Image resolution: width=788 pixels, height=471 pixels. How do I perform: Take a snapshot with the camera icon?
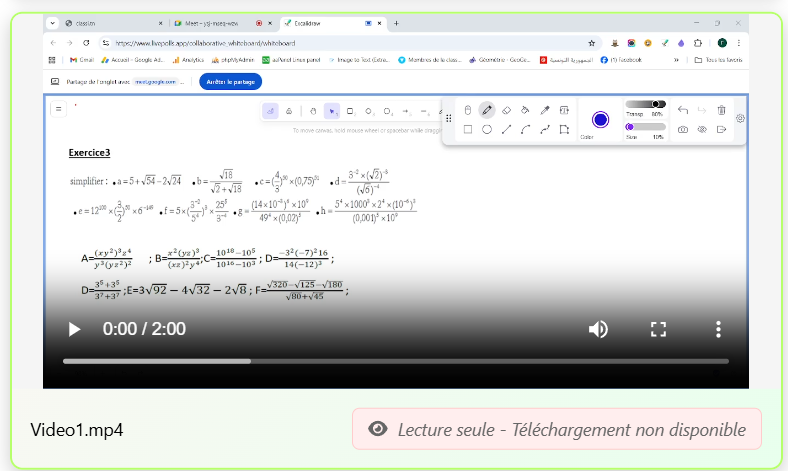[x=683, y=129]
